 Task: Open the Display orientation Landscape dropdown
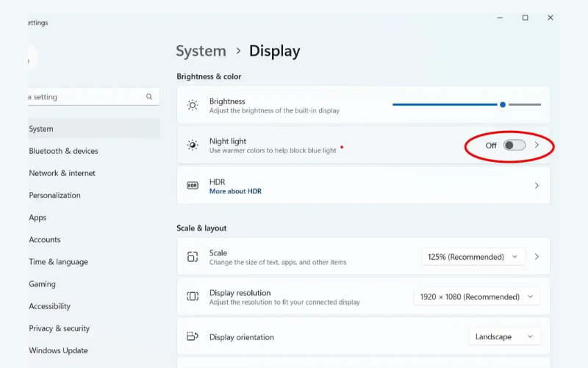click(505, 337)
